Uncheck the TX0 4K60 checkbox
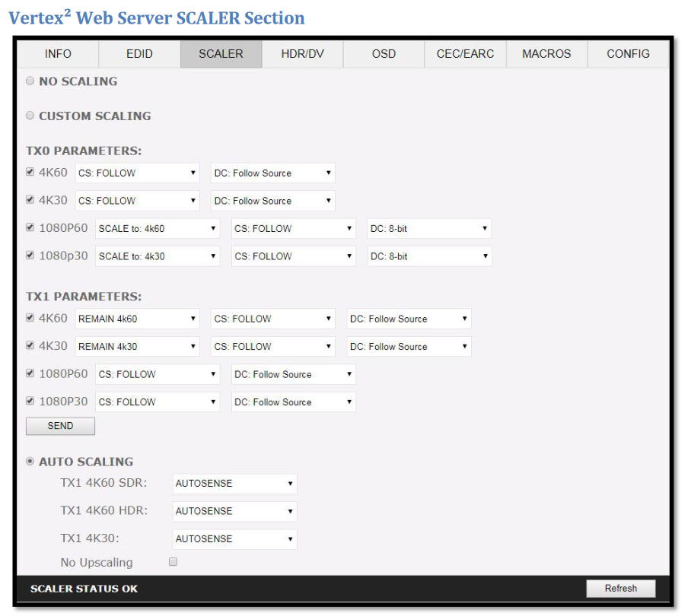This screenshot has height=616, width=694. click(x=30, y=173)
